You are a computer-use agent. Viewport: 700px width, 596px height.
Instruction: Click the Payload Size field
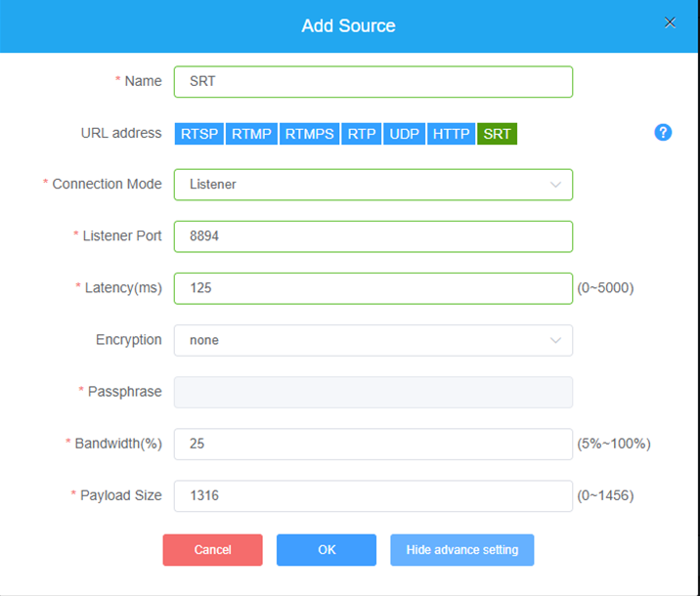373,496
